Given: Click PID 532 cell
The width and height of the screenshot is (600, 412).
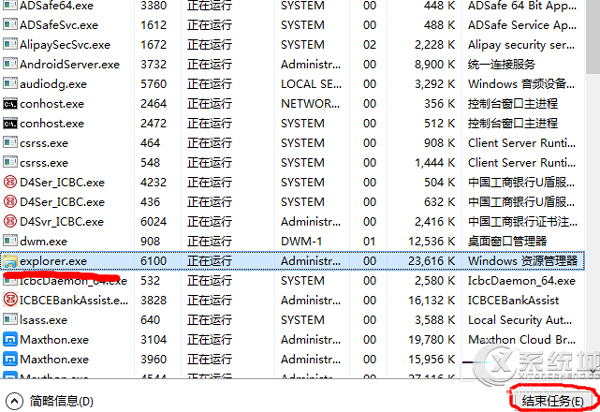Looking at the screenshot, I should (150, 281).
